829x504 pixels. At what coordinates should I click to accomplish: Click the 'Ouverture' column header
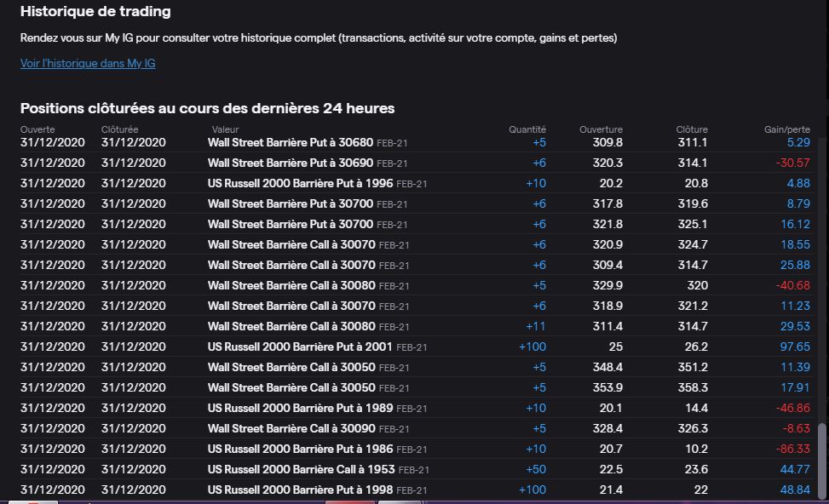[601, 129]
